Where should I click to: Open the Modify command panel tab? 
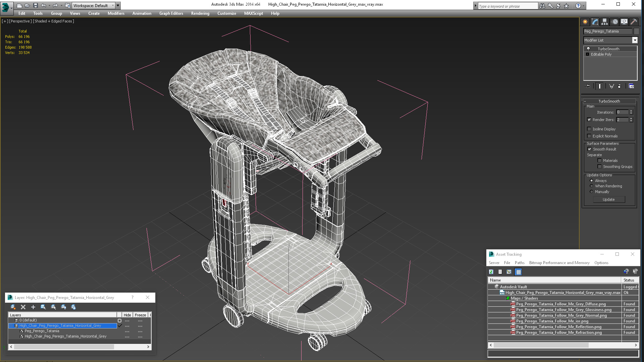coord(595,22)
